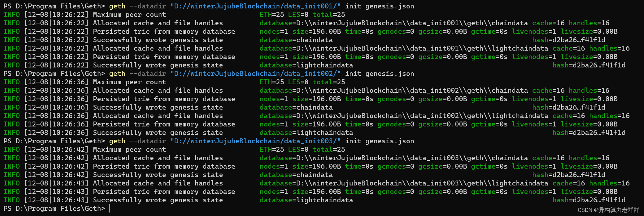The height and width of the screenshot is (216, 644).
Task: Click database path for data_init001 lightchaindata
Action: [404, 48]
